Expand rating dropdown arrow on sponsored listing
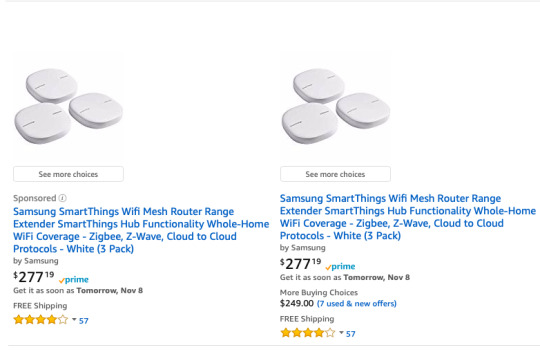 click(74, 320)
